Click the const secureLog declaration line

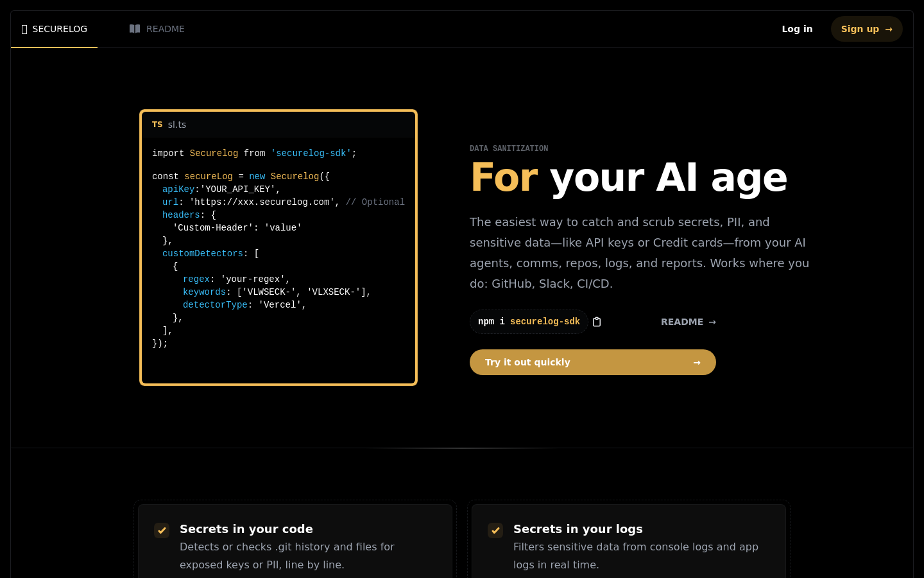click(241, 177)
